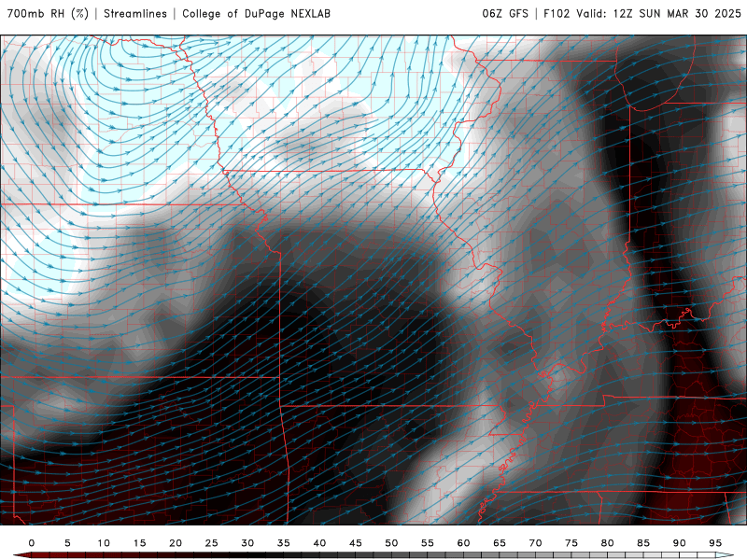Click the '06Z GFS' model run label

[505, 13]
